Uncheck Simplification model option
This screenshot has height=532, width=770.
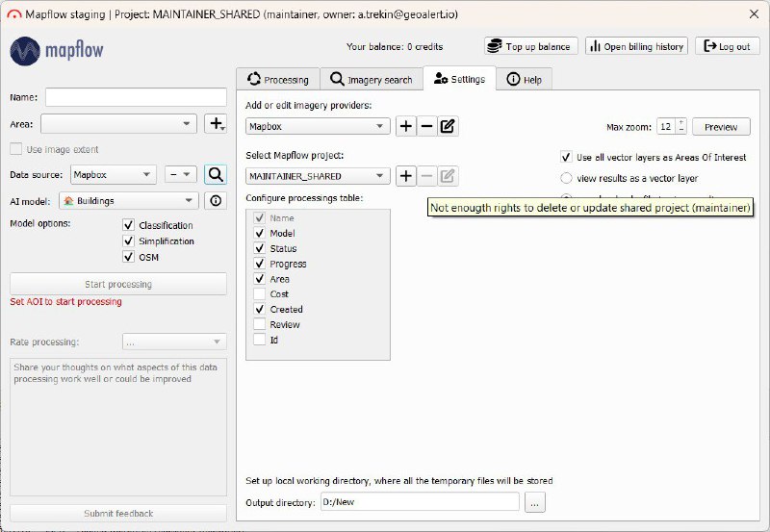click(128, 241)
